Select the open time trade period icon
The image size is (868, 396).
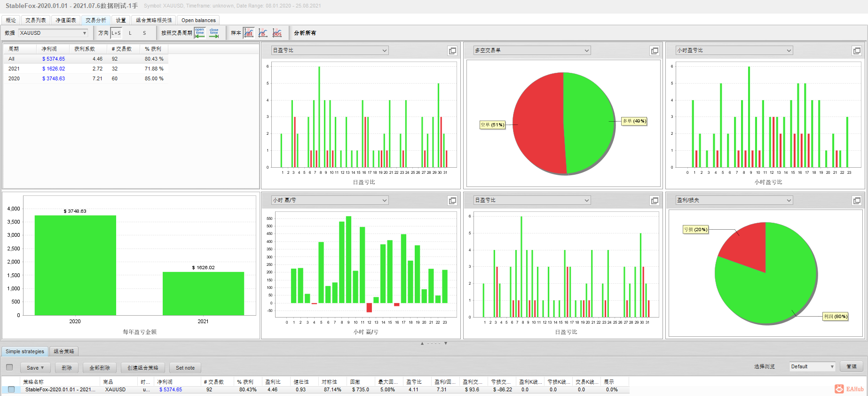click(x=200, y=33)
